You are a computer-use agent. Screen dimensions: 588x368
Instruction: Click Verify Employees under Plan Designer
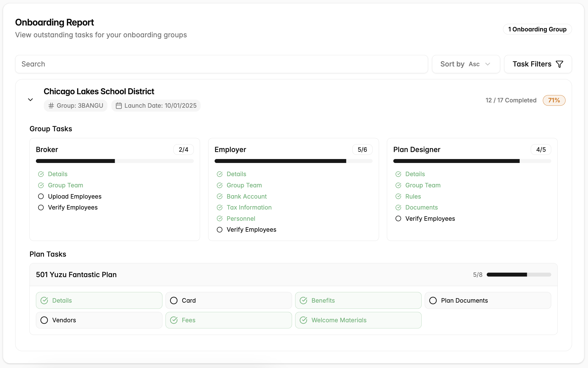click(x=430, y=219)
